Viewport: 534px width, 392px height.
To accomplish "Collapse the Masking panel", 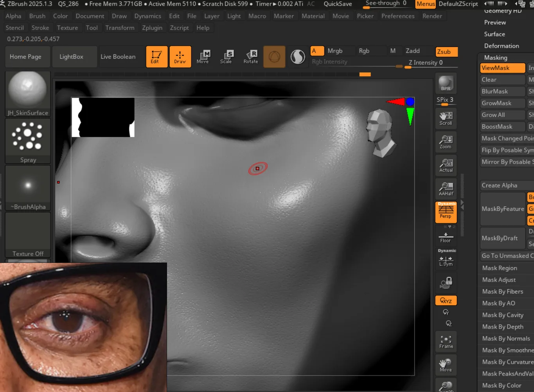I will tap(495, 58).
